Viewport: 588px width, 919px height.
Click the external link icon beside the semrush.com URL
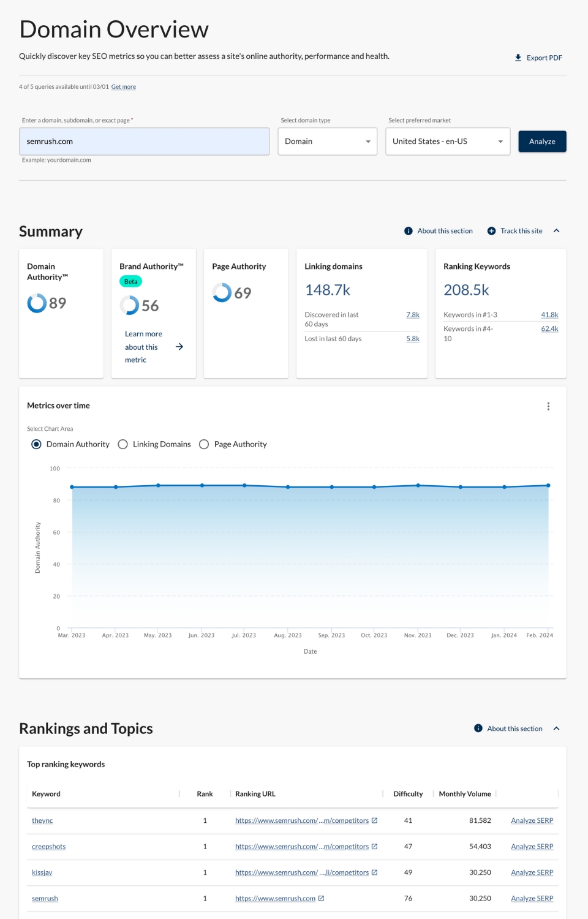pos(321,898)
